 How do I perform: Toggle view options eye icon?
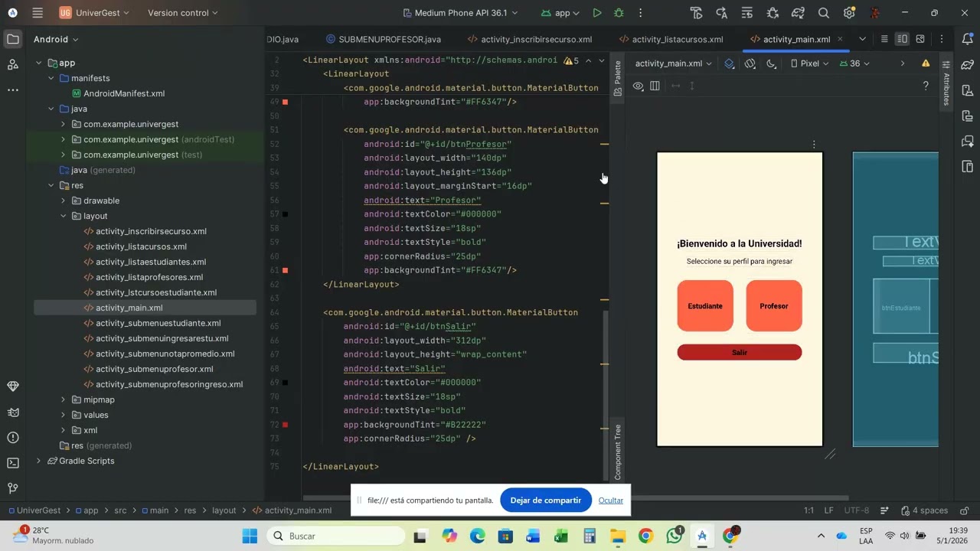point(638,86)
